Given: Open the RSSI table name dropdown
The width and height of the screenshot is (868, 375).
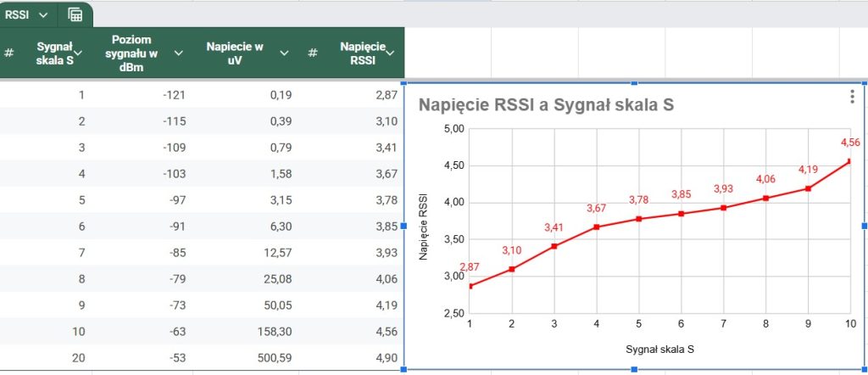Looking at the screenshot, I should (x=43, y=14).
